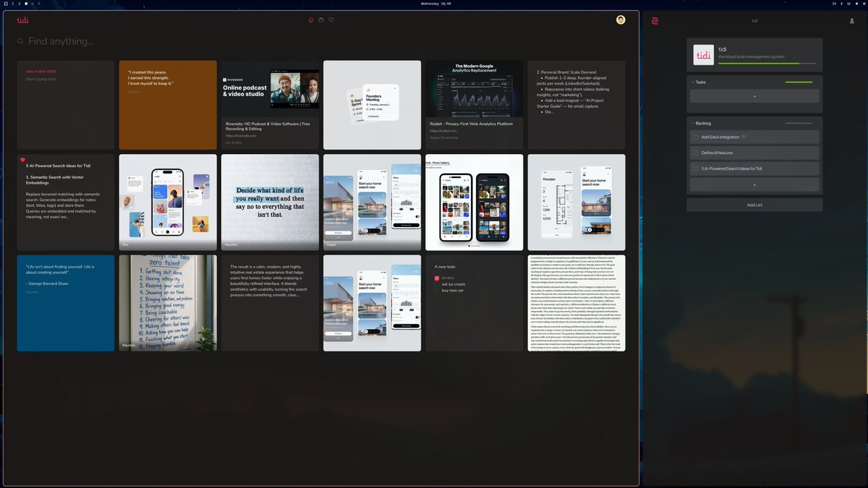Click the person icon atop the right panel

click(851, 21)
